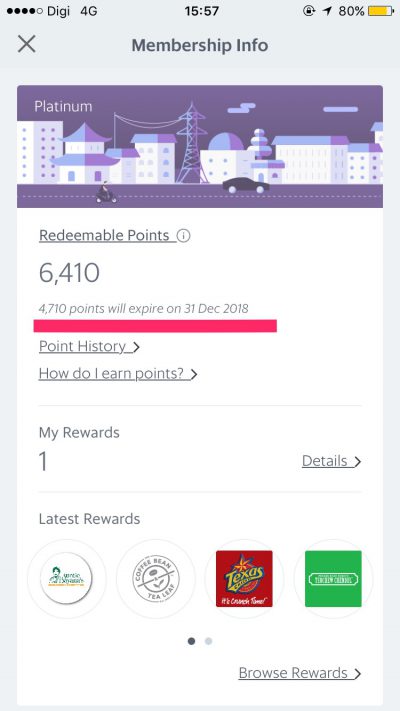Tap the battery icon in status bar
This screenshot has width=400, height=711.
[x=380, y=11]
